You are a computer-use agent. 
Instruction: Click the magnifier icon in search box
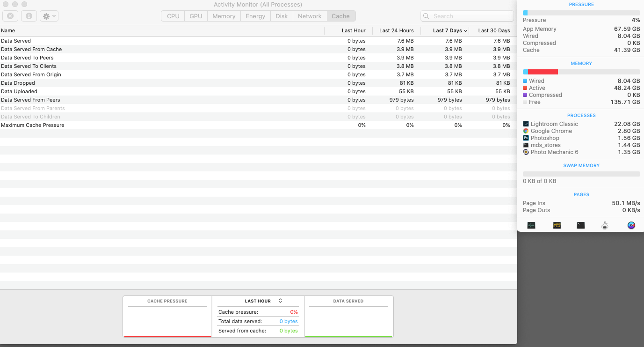426,16
